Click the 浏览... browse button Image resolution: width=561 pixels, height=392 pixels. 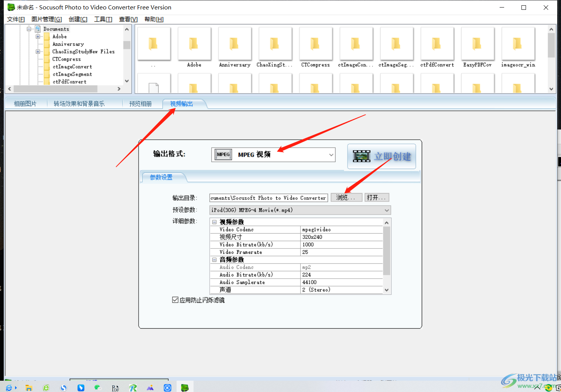(x=346, y=198)
